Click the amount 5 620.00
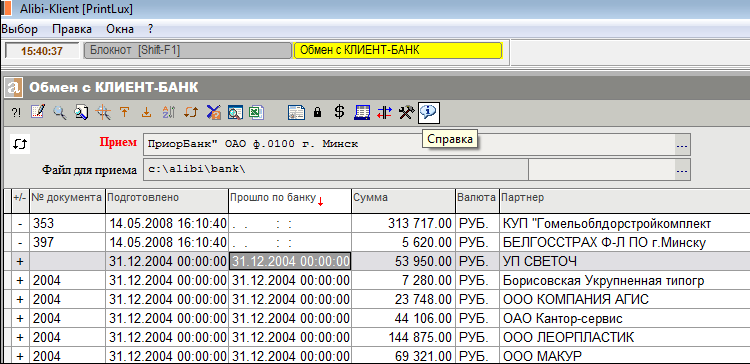The image size is (750, 364). (427, 243)
